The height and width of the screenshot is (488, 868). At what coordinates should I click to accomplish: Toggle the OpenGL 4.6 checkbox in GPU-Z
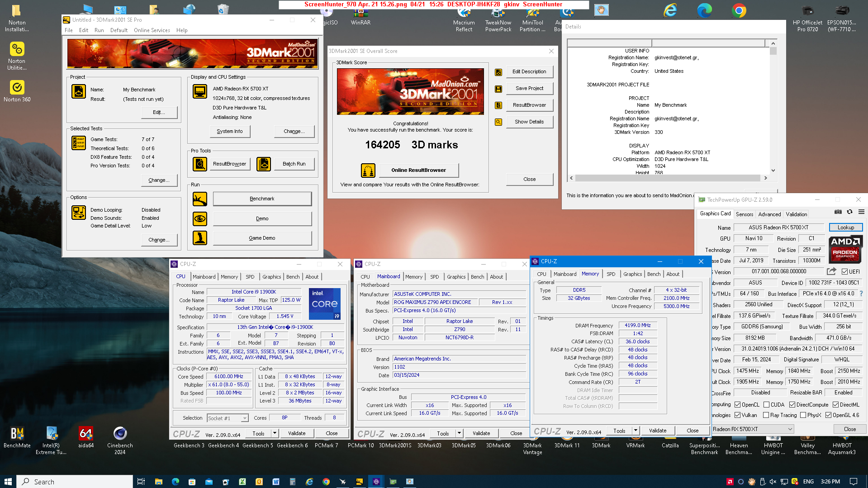click(829, 415)
